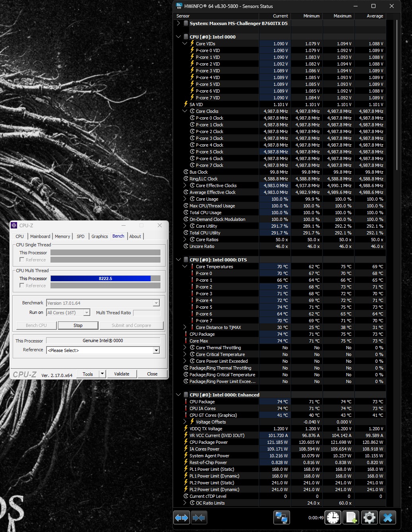Click the Tools button in CPU-Z
Screen dimensions: 412x532
point(88,374)
